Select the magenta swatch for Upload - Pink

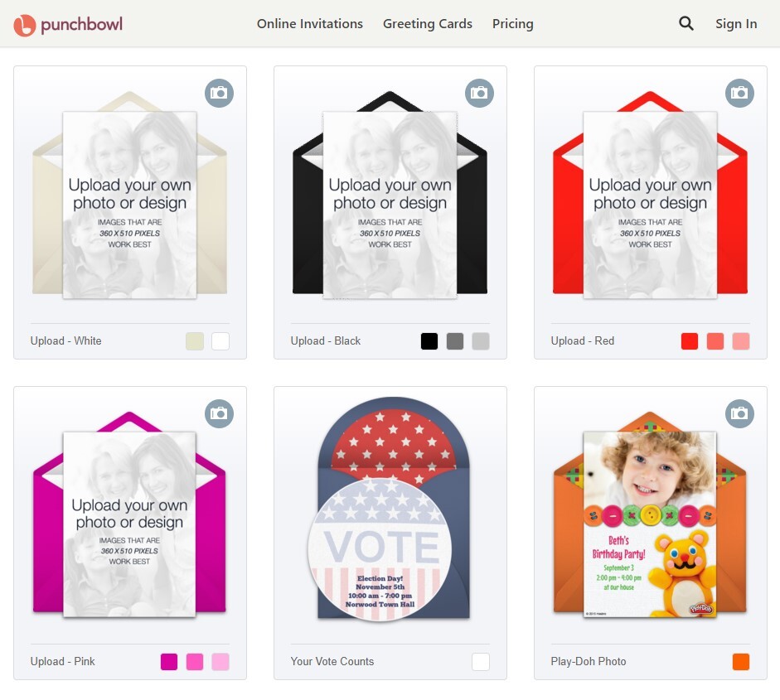click(x=169, y=662)
